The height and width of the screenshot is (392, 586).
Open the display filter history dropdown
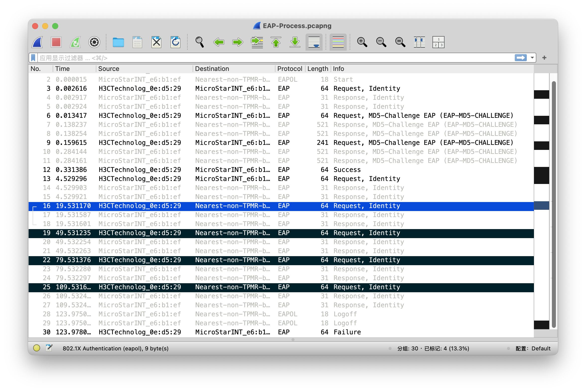pyautogui.click(x=532, y=58)
